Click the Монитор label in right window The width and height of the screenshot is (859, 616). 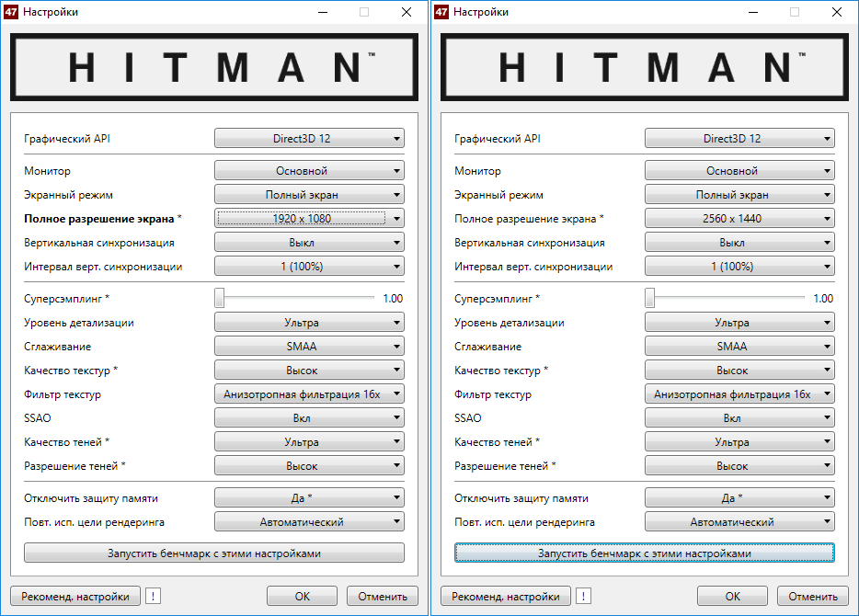477,171
